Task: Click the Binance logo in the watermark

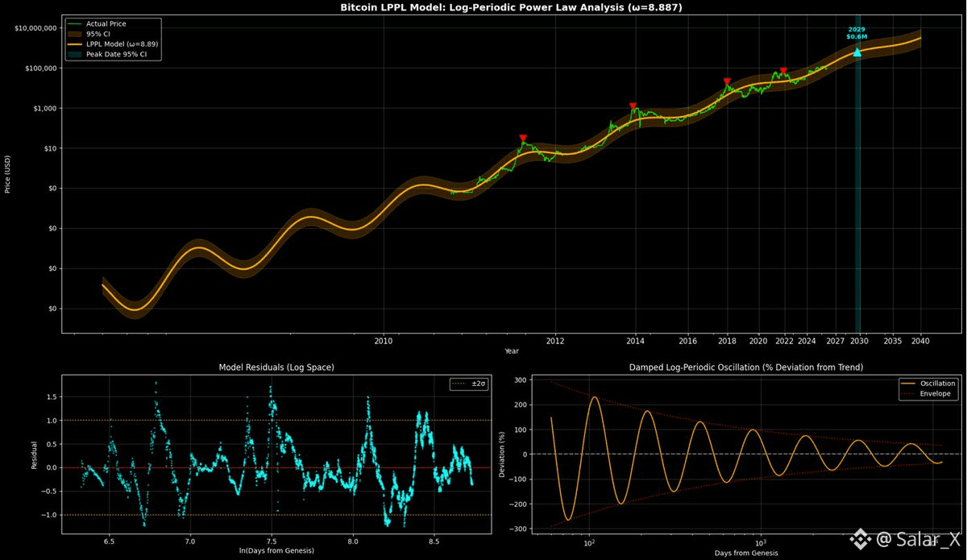Action: 861,537
